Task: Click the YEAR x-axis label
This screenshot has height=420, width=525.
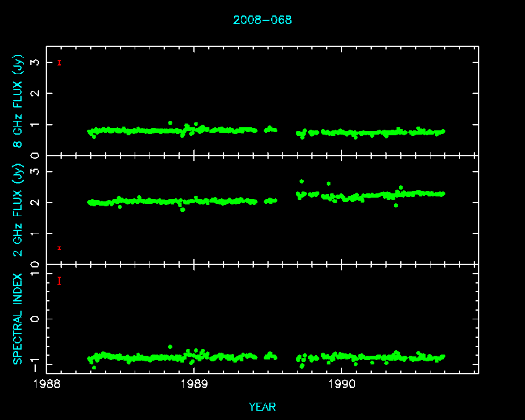Action: [x=262, y=407]
